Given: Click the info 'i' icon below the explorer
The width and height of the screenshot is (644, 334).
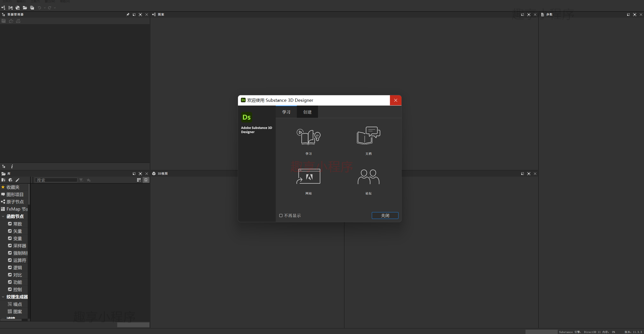Looking at the screenshot, I should tap(12, 166).
